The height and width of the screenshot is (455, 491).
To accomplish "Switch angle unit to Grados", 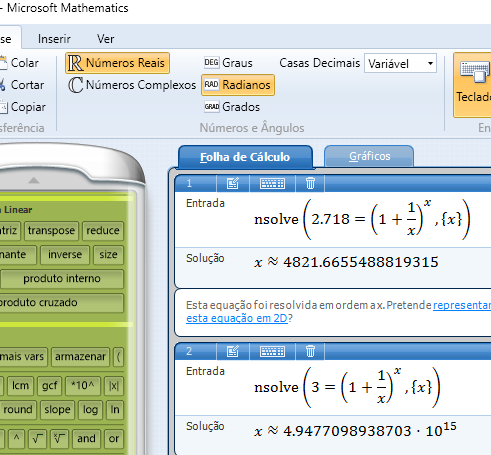I will tap(232, 107).
